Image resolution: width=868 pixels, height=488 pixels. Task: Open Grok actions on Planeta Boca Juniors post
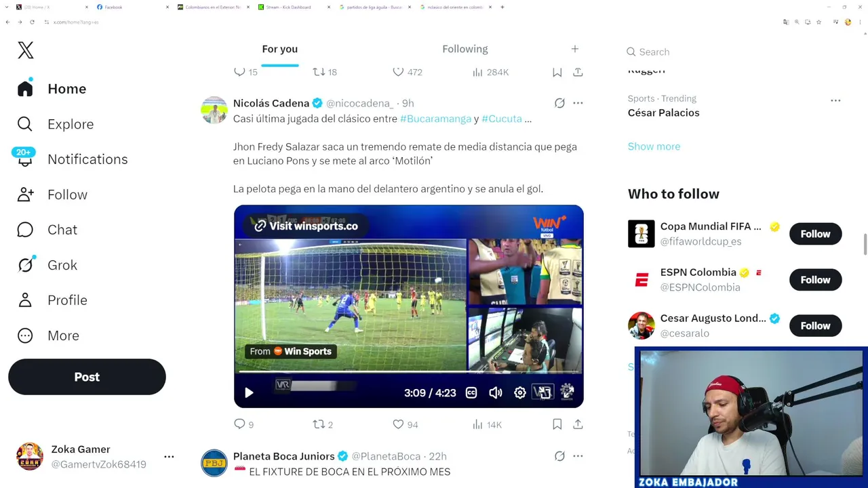click(x=559, y=456)
